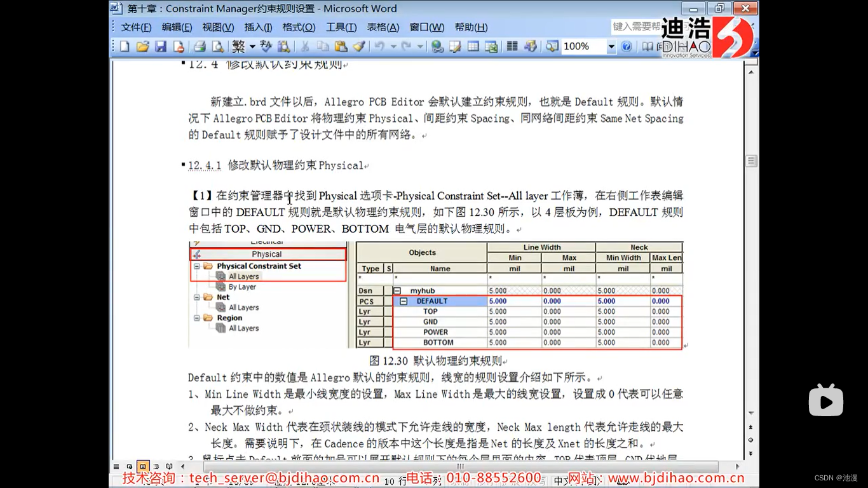Image resolution: width=868 pixels, height=488 pixels.
Task: Click the horizontal scrollbar thumb
Action: [461, 466]
